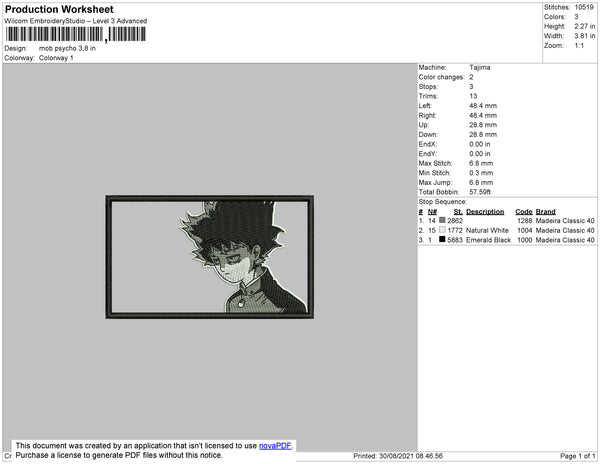The image size is (600, 464).
Task: Click the Min Stitch value 0.3 mm
Action: (481, 173)
